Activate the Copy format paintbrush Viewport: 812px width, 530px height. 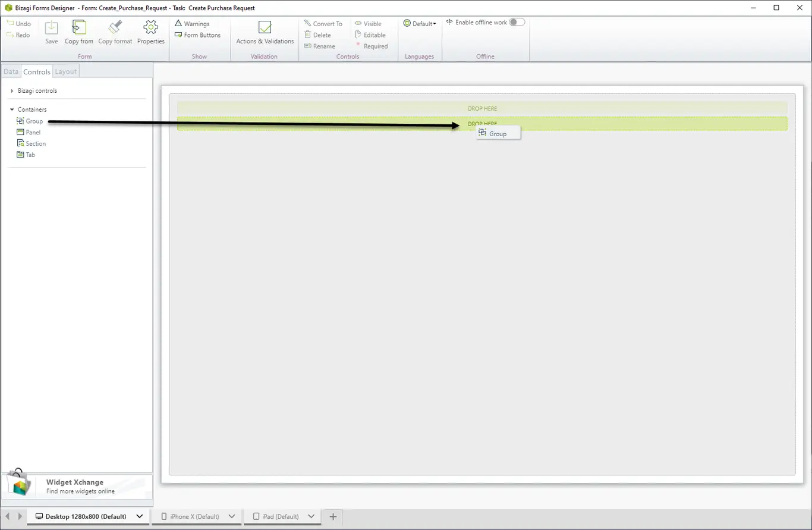coord(115,28)
